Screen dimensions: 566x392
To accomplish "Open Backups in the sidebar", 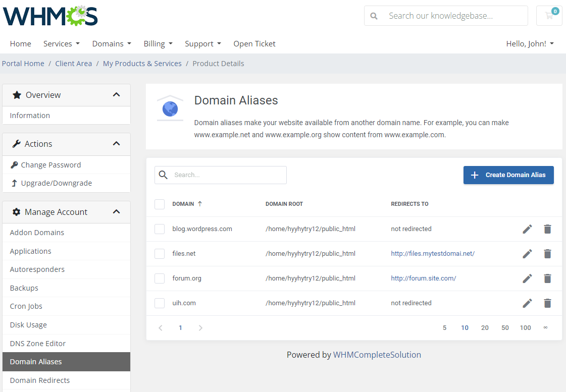I will tap(67, 288).
